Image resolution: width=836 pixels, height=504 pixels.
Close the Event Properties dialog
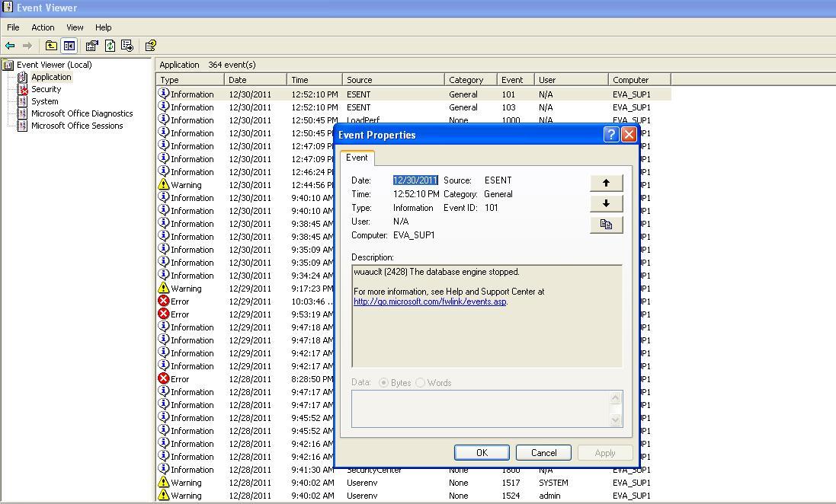(x=629, y=134)
